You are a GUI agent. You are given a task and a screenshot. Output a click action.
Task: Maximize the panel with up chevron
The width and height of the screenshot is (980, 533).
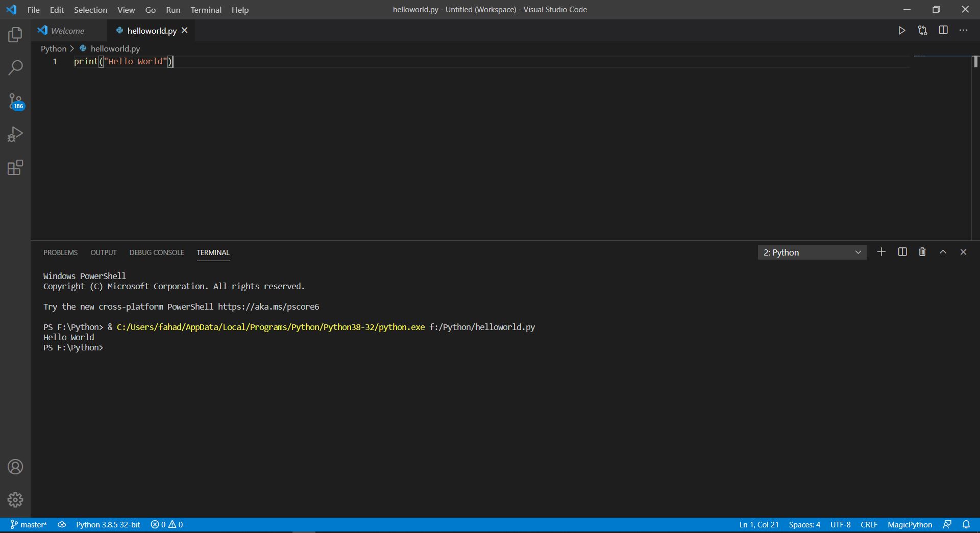tap(943, 252)
